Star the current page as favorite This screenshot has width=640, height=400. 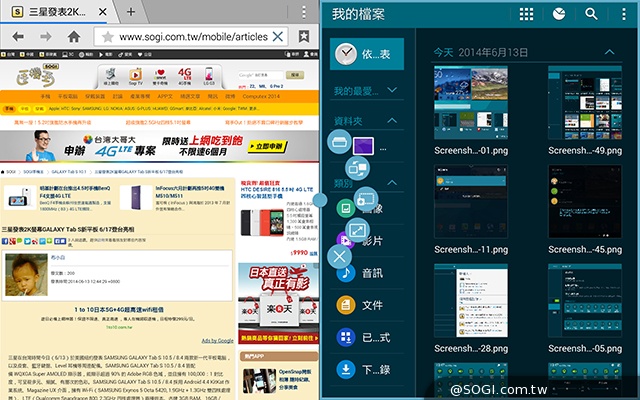pyautogui.click(x=108, y=37)
